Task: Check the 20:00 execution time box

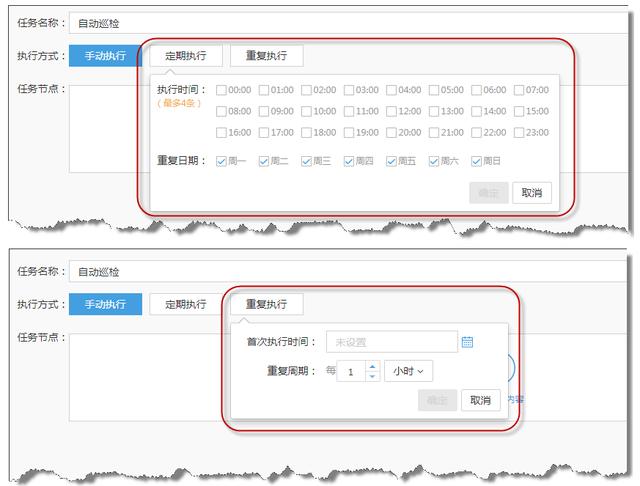Action: tap(391, 133)
